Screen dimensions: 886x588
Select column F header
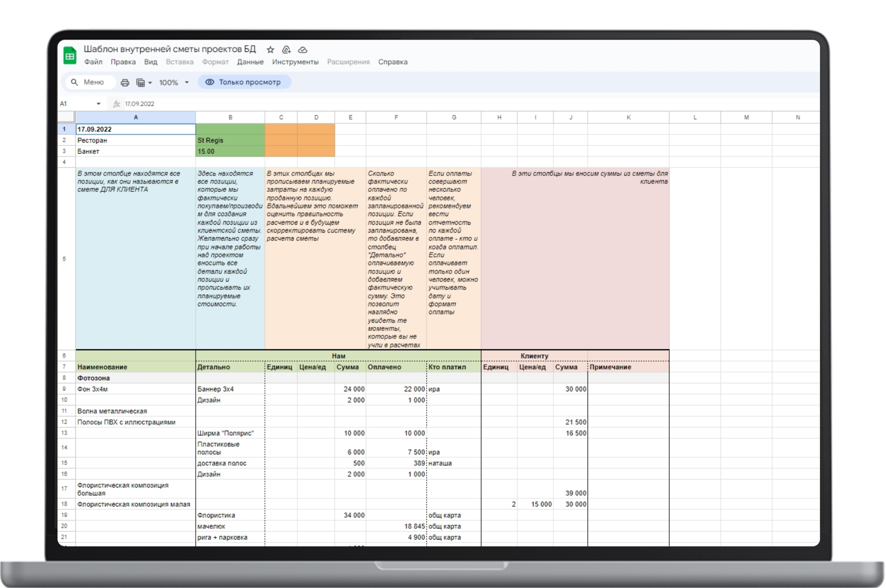396,117
